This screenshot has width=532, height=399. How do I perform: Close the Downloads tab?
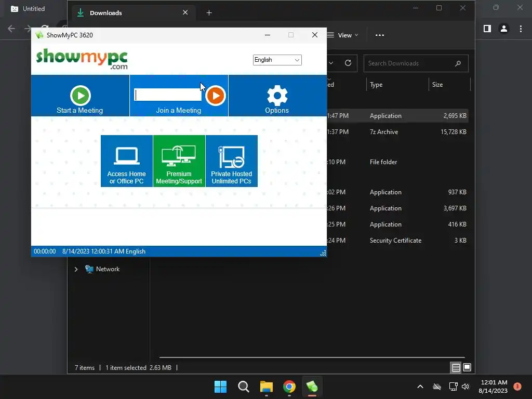185,12
